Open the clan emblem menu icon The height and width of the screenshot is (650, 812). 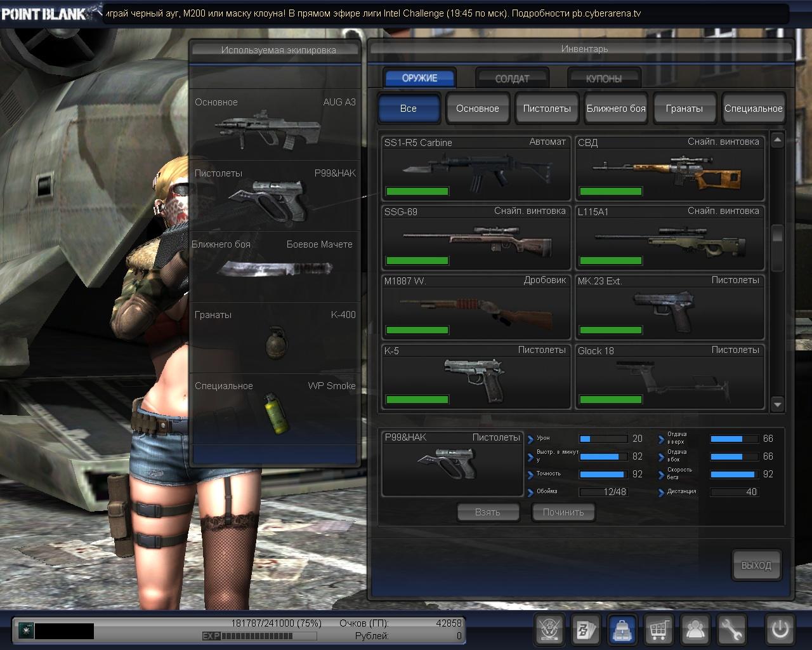(549, 630)
